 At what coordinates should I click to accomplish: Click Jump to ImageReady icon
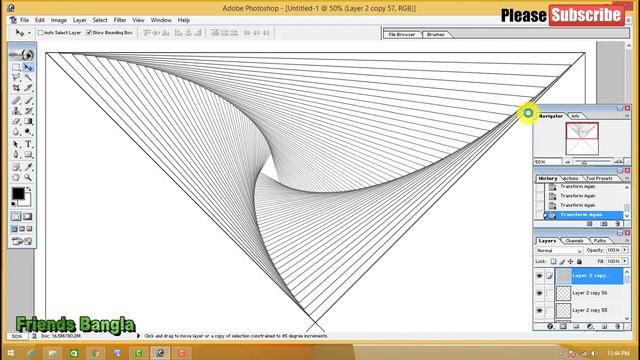[x=22, y=241]
